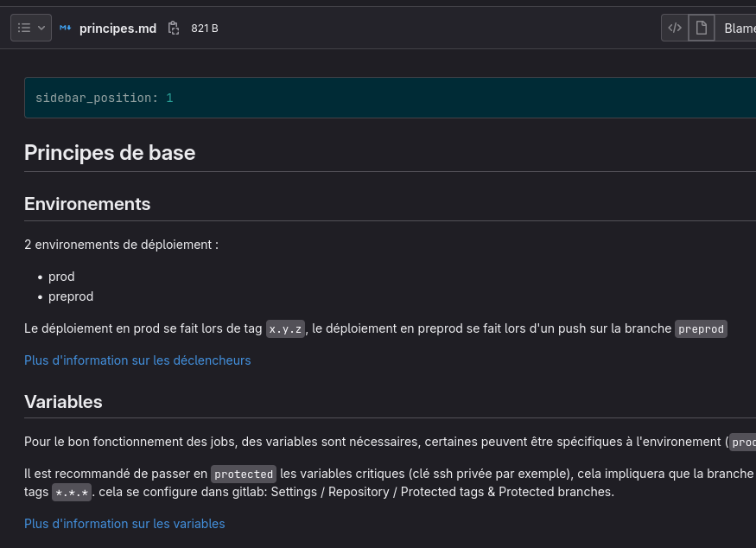Click the Environements section heading

87,204
